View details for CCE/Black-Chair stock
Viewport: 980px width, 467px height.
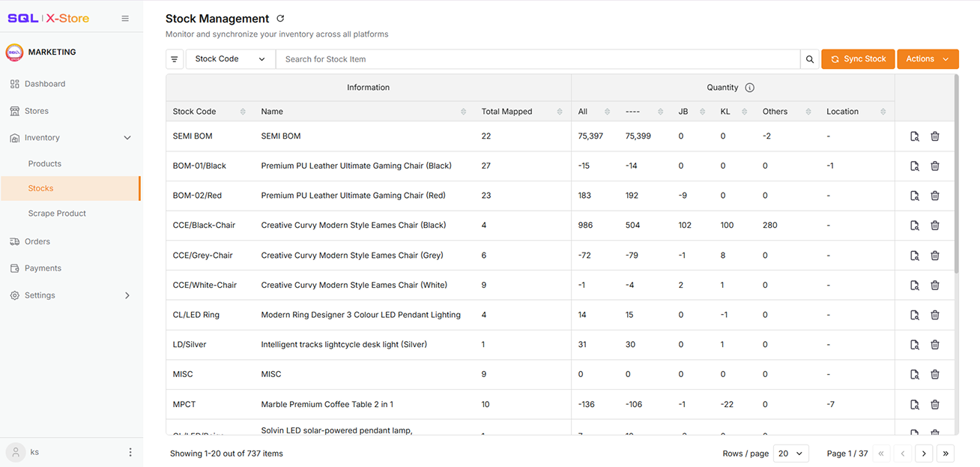coord(915,226)
